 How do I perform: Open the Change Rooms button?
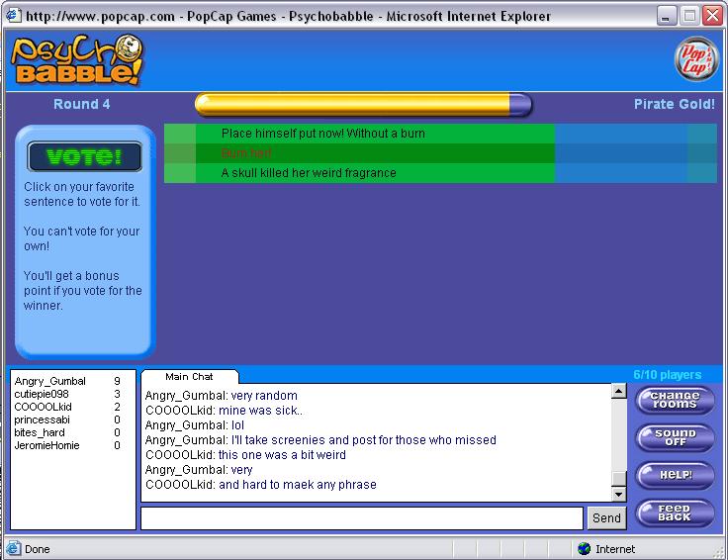click(x=675, y=401)
